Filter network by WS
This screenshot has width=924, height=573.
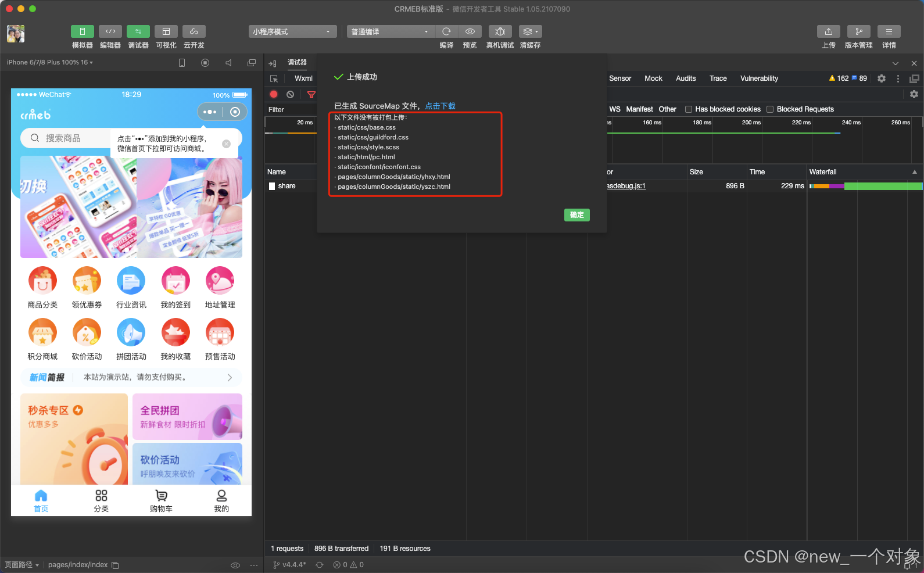(614, 109)
